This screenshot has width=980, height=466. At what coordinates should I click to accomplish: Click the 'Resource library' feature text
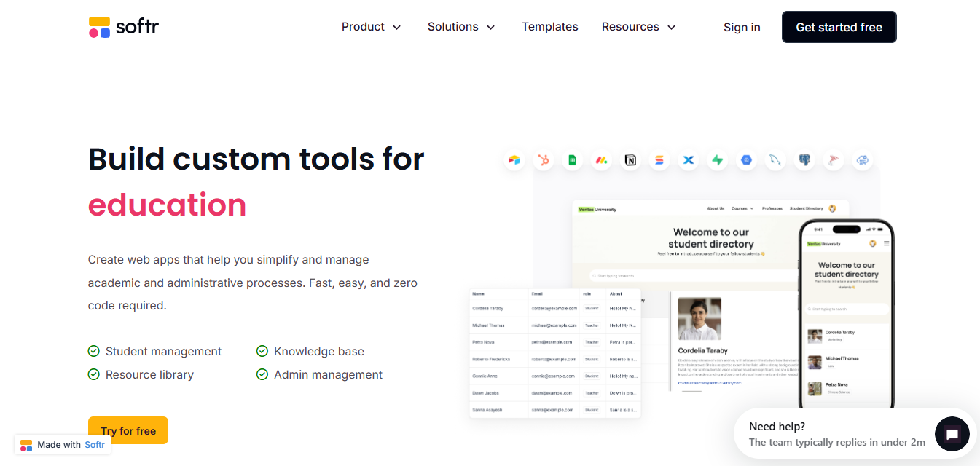pyautogui.click(x=149, y=374)
